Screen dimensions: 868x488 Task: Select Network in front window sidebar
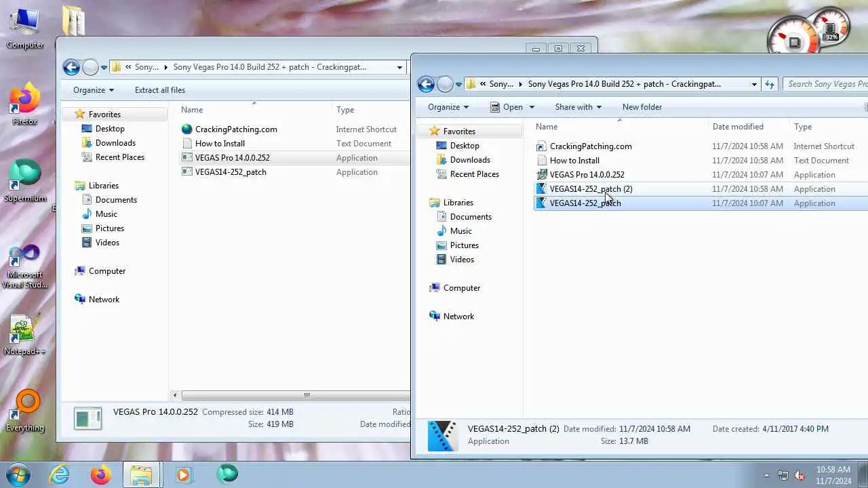pos(458,317)
